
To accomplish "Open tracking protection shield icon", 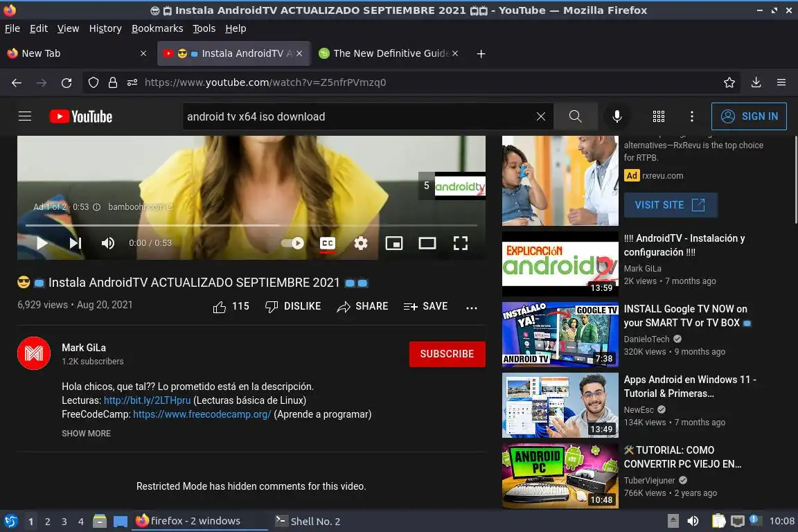I will [93, 82].
